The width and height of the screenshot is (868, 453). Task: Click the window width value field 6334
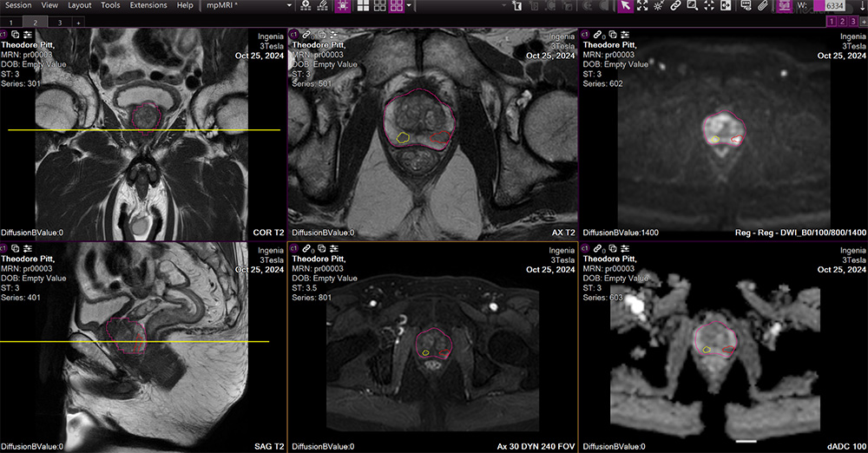tap(835, 5)
